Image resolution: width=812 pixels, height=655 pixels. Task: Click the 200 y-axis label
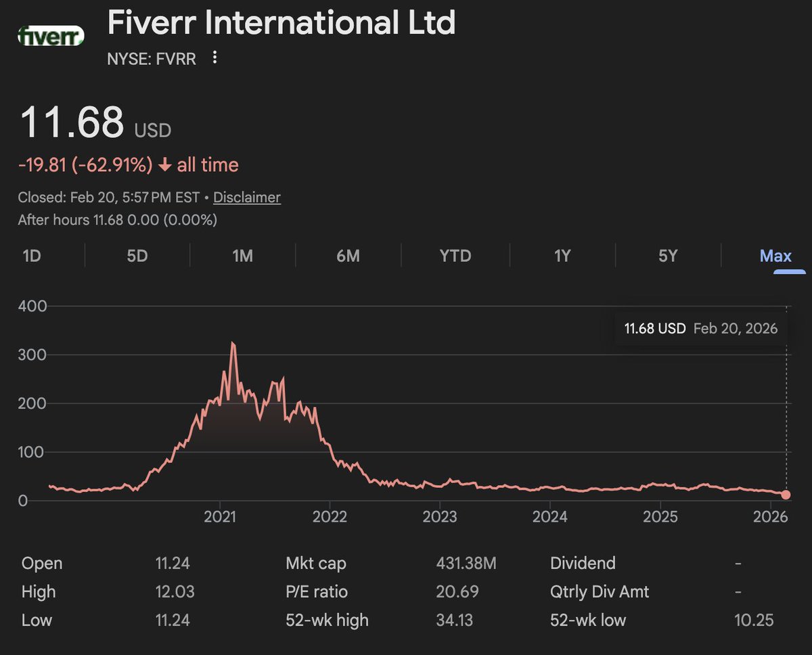click(32, 404)
